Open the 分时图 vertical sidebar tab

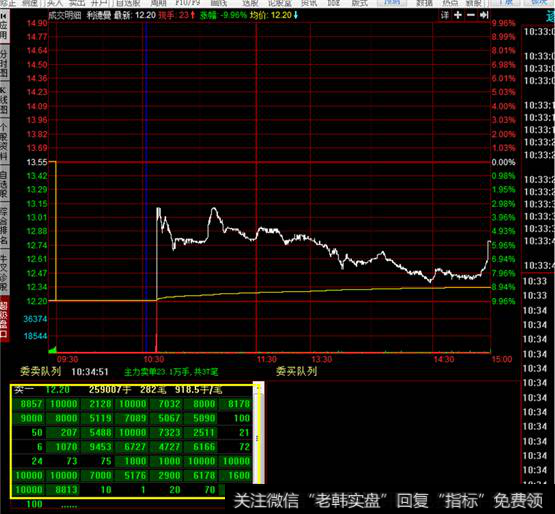[4, 63]
